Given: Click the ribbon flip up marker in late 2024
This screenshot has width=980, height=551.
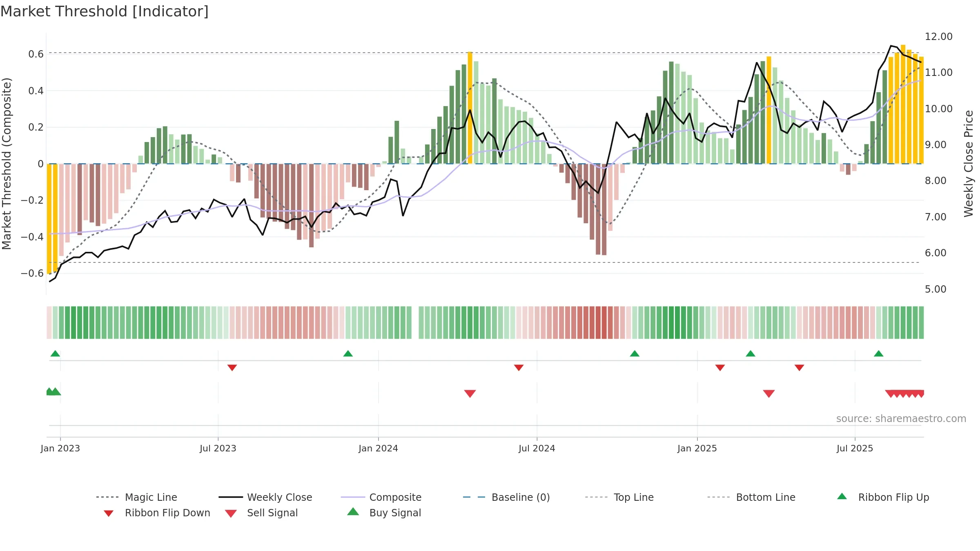Looking at the screenshot, I should click(x=635, y=353).
